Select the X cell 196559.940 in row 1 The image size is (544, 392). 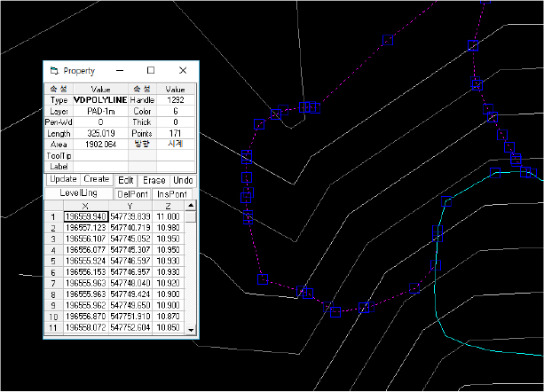pos(86,216)
